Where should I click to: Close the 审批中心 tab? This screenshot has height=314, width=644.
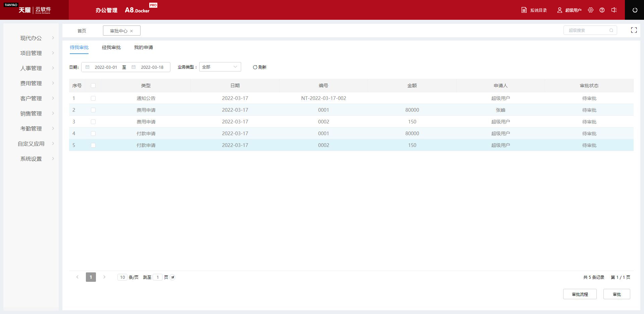[131, 31]
